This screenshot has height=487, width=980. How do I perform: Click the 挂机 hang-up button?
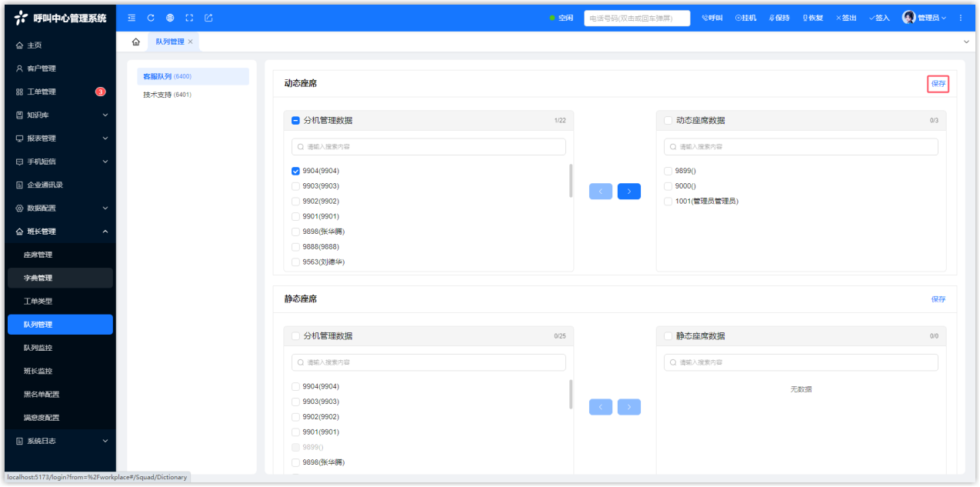[x=745, y=18]
